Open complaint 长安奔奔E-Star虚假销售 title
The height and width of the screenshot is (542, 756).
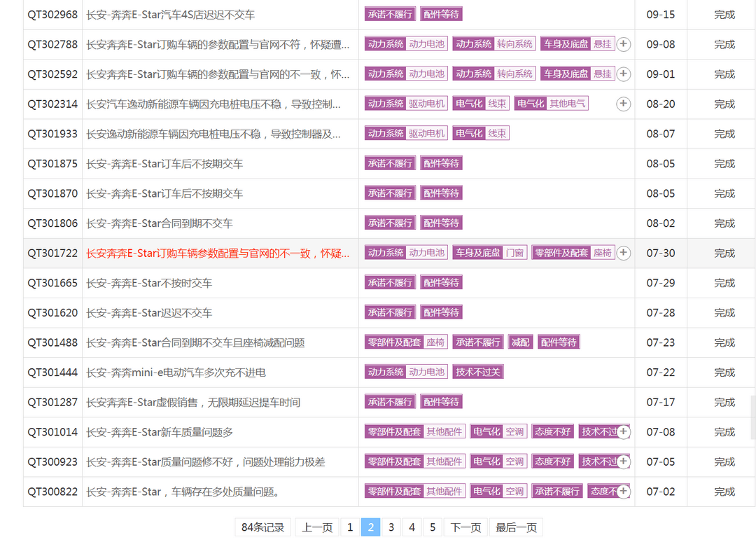193,402
